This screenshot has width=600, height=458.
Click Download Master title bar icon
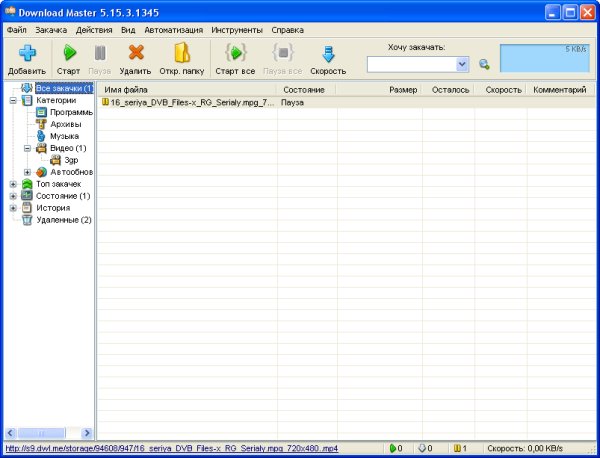pos(10,11)
